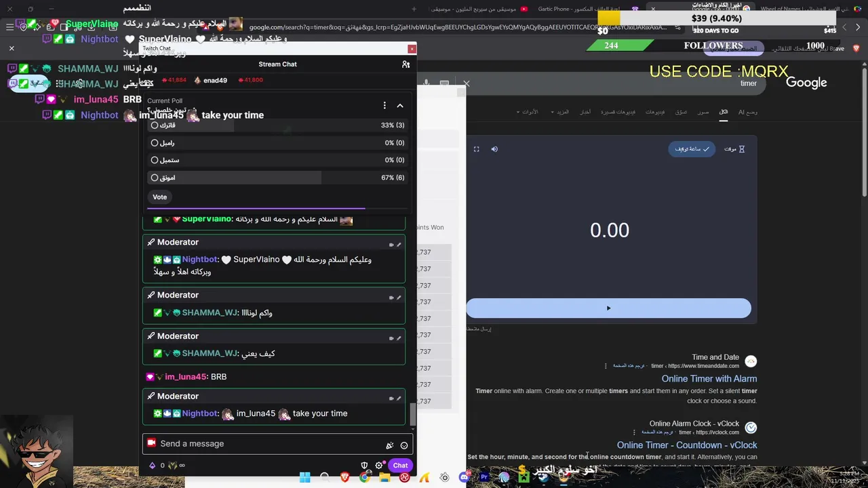The image size is (868, 488).
Task: Open the Online Timer with Alarm result
Action: click(x=709, y=379)
